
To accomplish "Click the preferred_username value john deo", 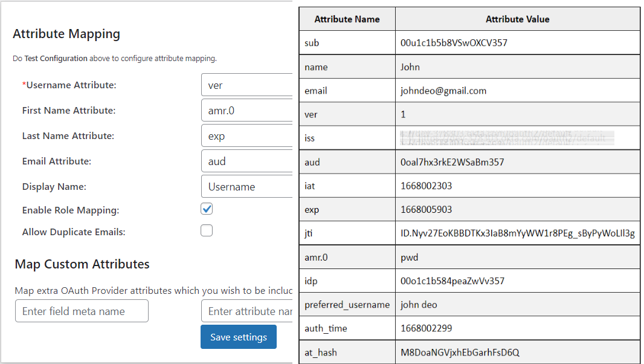I will pyautogui.click(x=419, y=305).
